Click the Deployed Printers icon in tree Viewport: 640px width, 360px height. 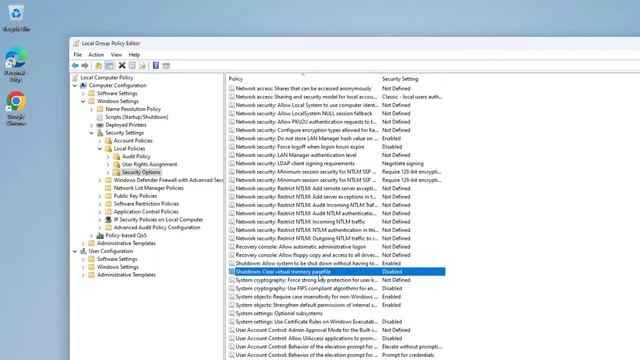100,125
